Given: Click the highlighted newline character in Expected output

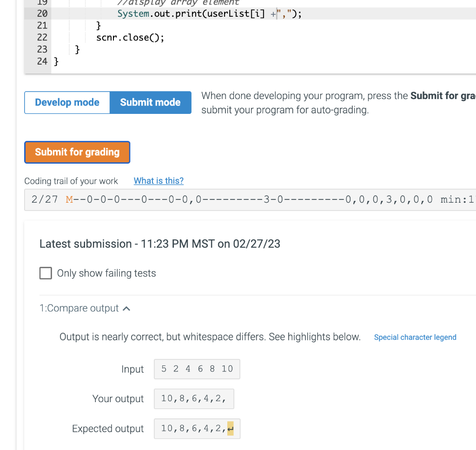Looking at the screenshot, I should pos(231,429).
